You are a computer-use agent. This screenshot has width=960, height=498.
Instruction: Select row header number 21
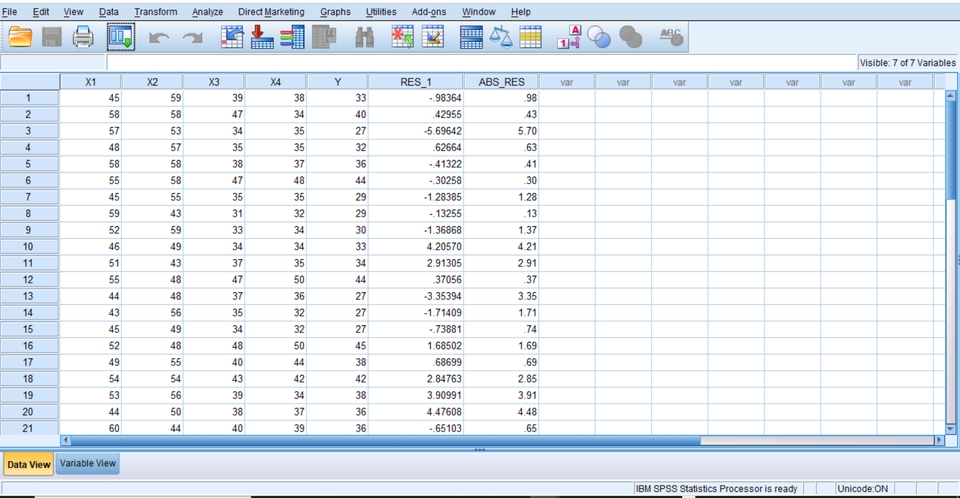pyautogui.click(x=29, y=428)
